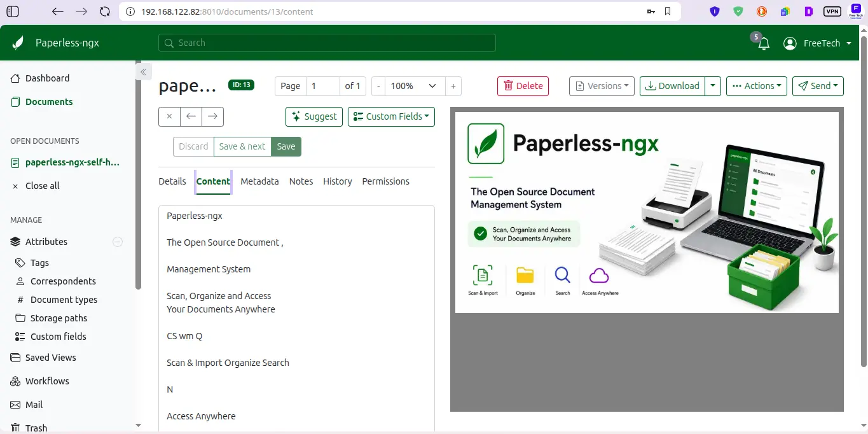Download the document
The height and width of the screenshot is (434, 868).
[672, 86]
